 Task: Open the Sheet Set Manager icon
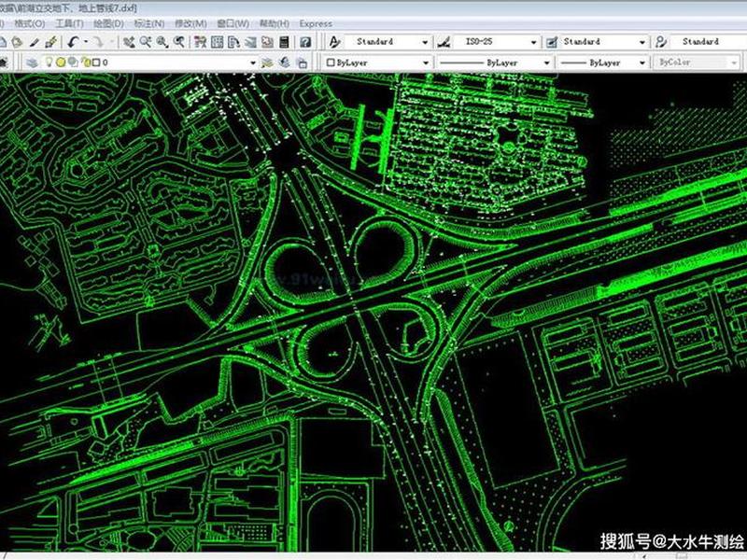pos(250,42)
